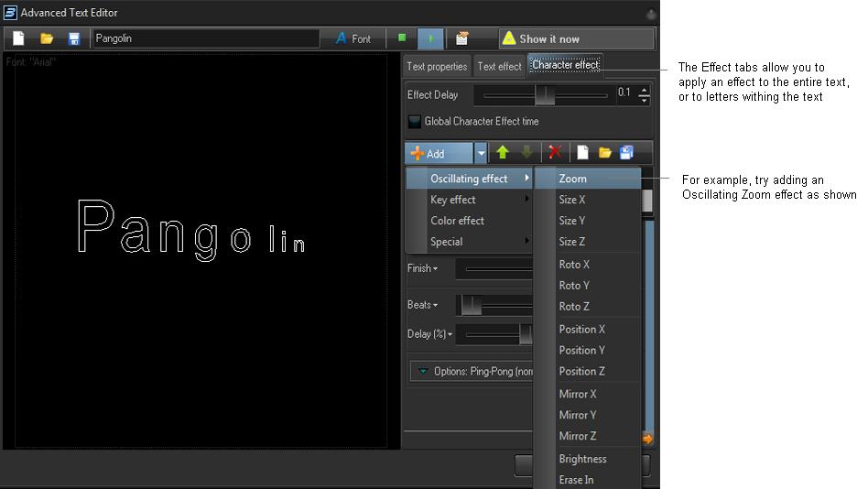
Task: Switch to the Text properties tab
Action: pyautogui.click(x=437, y=66)
